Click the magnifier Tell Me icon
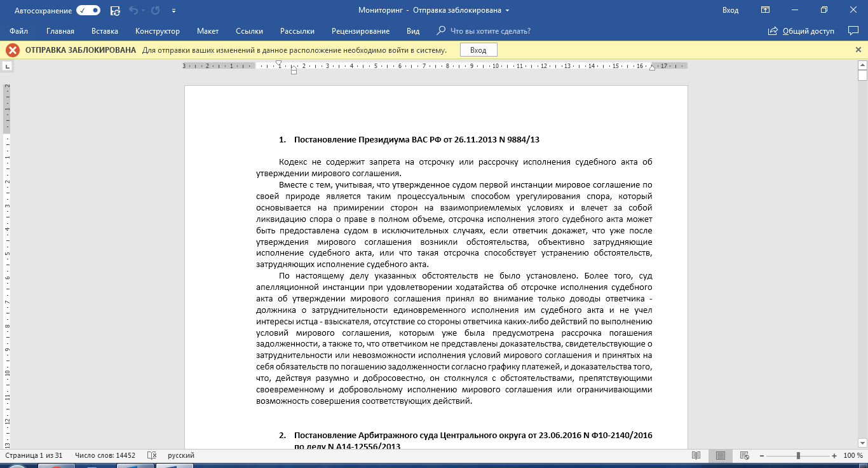 [x=441, y=31]
